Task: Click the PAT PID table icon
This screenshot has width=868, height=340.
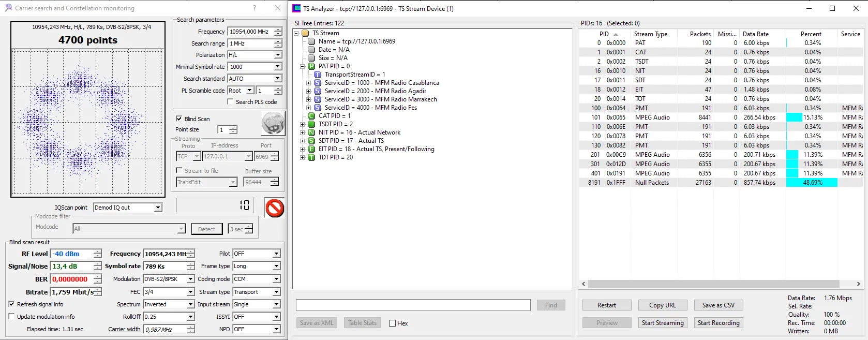Action: coord(311,66)
